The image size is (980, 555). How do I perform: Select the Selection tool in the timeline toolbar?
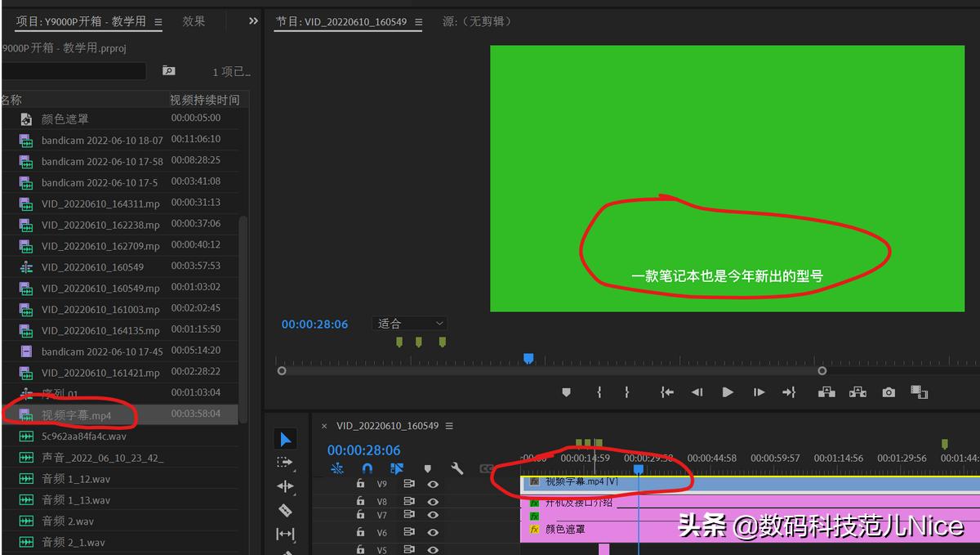pos(285,439)
